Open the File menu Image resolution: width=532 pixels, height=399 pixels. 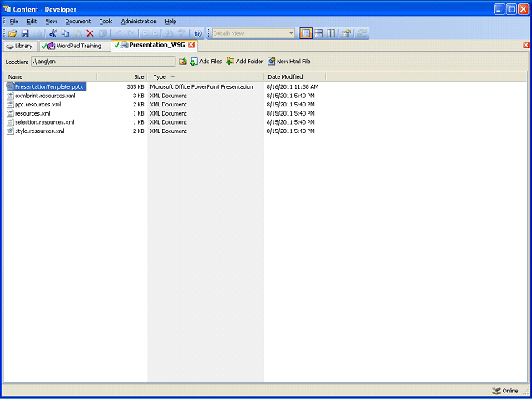click(x=14, y=22)
